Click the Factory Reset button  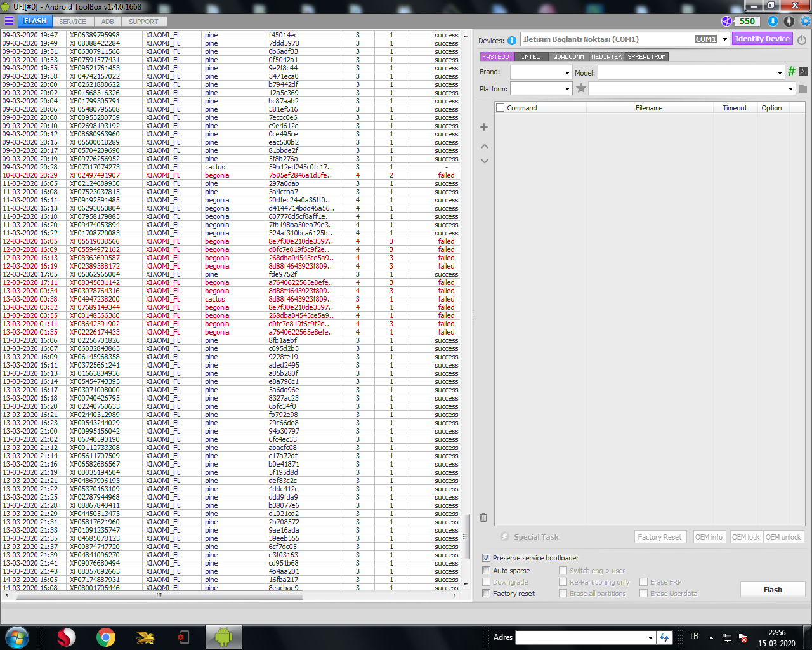click(x=660, y=537)
